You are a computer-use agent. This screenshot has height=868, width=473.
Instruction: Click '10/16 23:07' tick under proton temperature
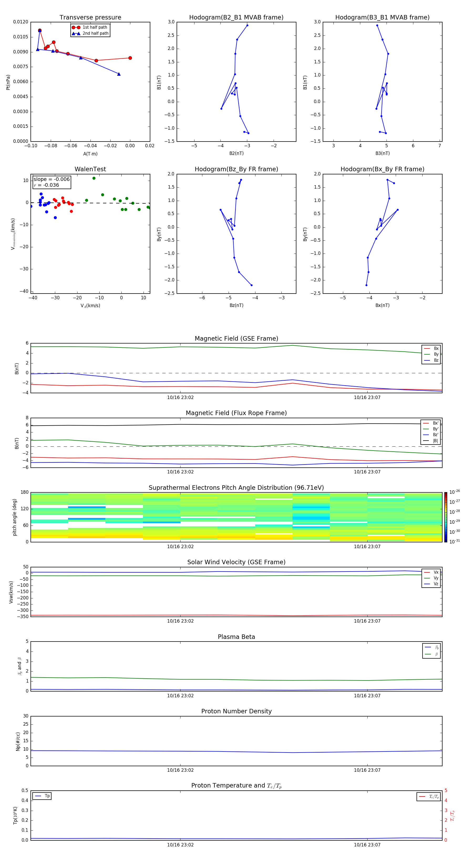pos(367,845)
